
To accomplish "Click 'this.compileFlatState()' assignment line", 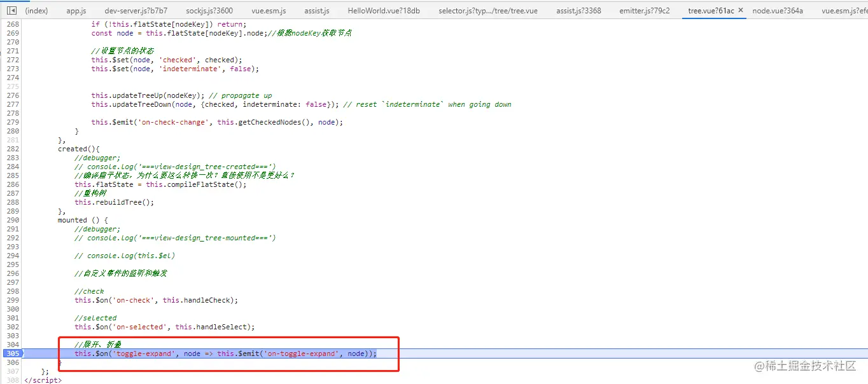I will pyautogui.click(x=160, y=184).
